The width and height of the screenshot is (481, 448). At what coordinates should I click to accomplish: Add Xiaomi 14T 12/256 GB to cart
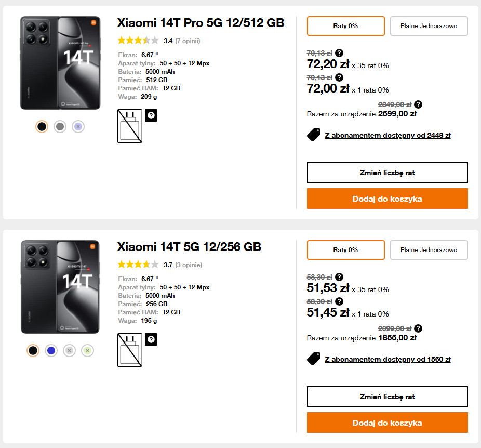tap(387, 423)
